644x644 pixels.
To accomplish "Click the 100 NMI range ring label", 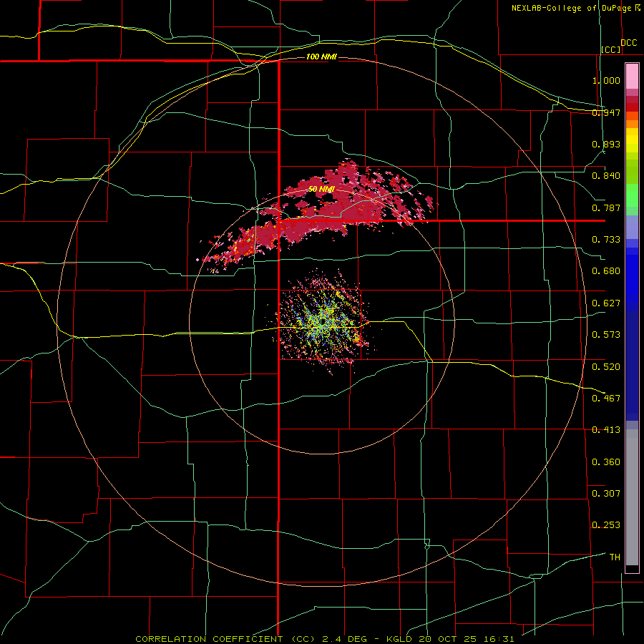I will tap(321, 57).
